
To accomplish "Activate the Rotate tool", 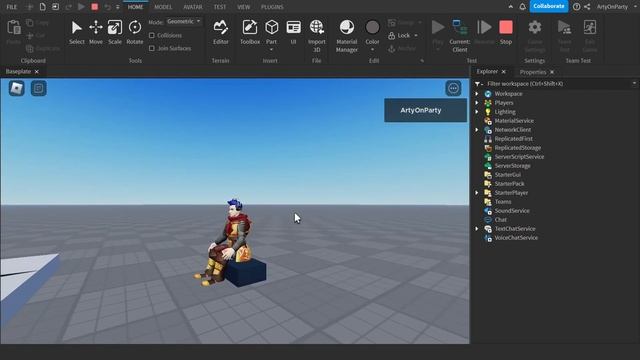I will point(135,32).
